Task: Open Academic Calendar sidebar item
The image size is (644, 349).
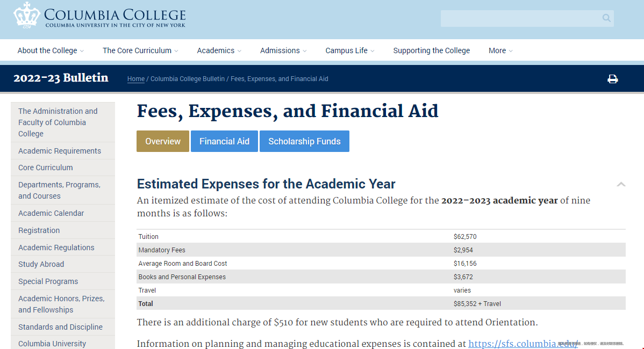Action: [x=51, y=213]
